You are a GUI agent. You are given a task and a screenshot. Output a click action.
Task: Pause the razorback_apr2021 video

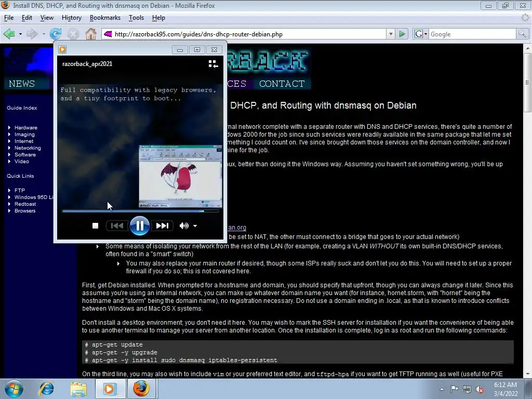[139, 225]
